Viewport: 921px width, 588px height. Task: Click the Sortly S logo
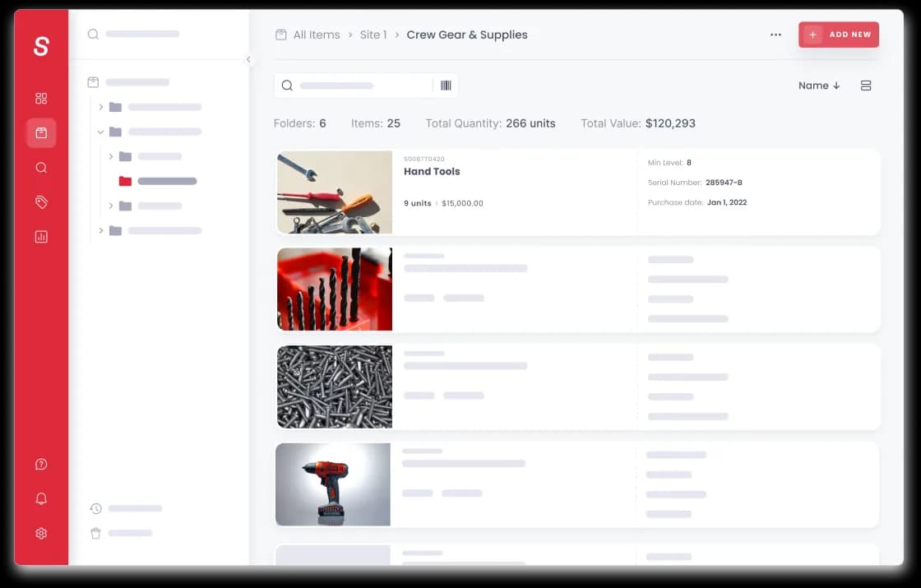point(41,46)
